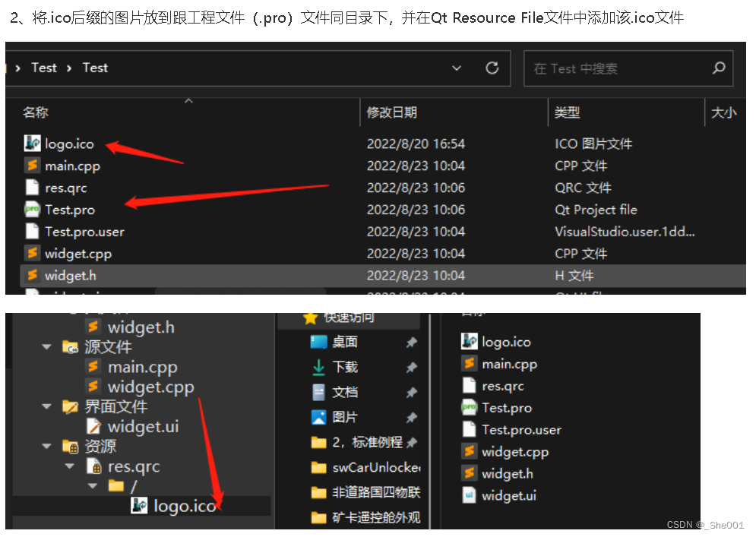Select widget.cpp in the Qt project tree
Viewport: 756px width, 537px height.
[x=151, y=387]
